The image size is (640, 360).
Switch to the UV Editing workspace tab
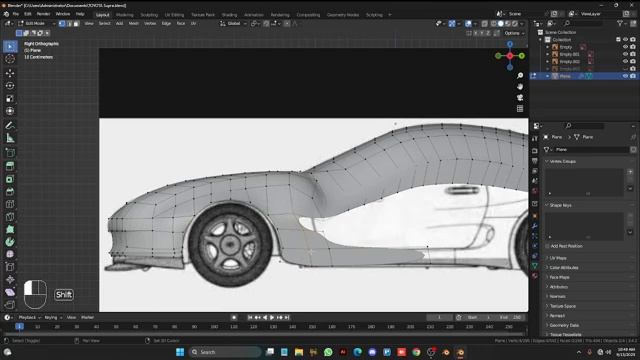pyautogui.click(x=174, y=15)
